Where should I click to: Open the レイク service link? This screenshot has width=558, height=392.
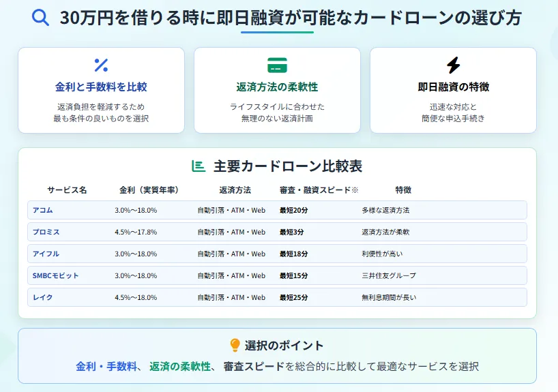(x=43, y=297)
